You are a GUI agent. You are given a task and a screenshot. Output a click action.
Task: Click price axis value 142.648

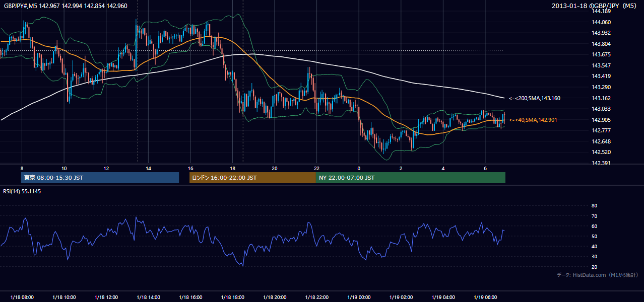point(602,141)
